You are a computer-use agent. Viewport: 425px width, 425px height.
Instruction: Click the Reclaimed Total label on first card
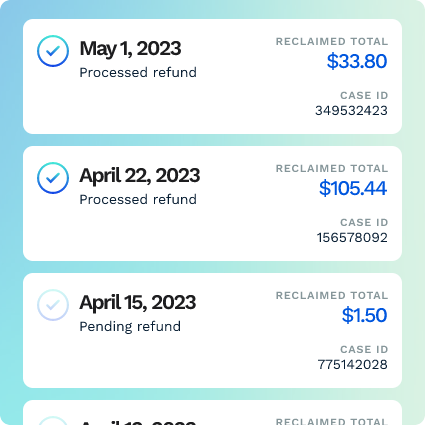pos(332,42)
